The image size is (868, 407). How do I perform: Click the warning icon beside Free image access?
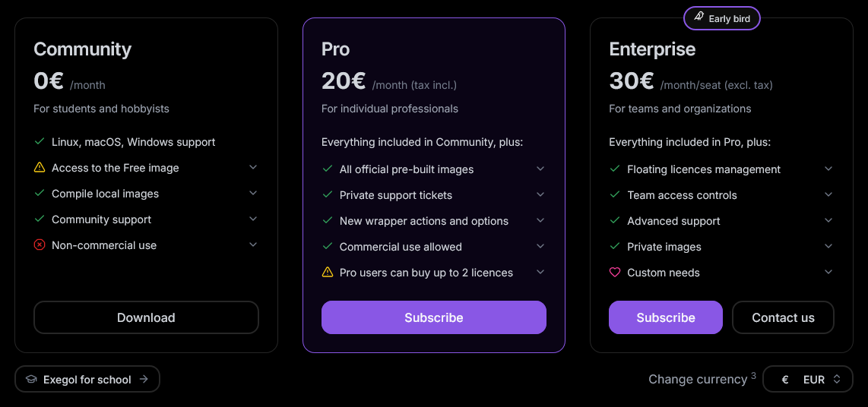click(40, 168)
